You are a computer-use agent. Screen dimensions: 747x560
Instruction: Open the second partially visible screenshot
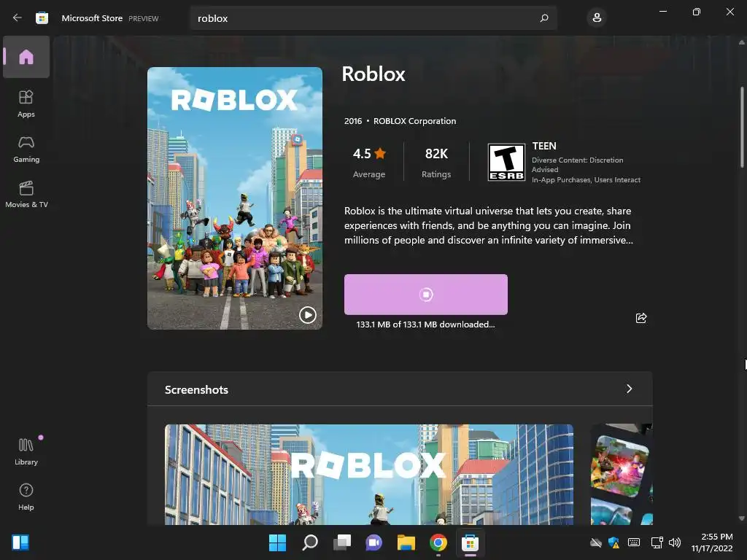pyautogui.click(x=622, y=474)
